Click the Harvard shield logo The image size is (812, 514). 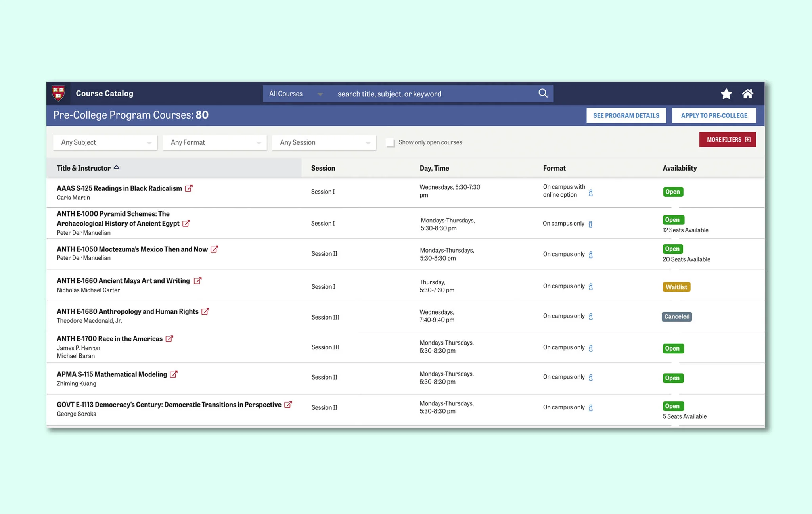click(58, 93)
